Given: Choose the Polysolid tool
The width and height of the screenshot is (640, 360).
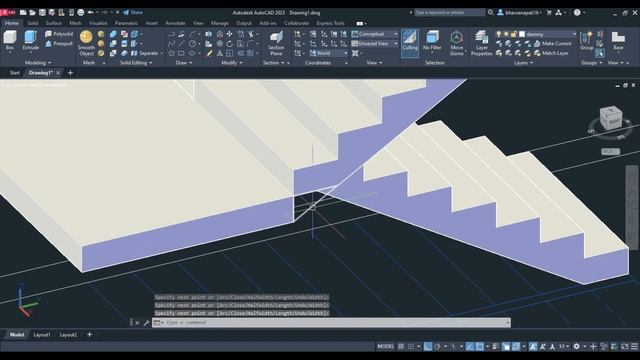Looking at the screenshot, I should pyautogui.click(x=59, y=34).
